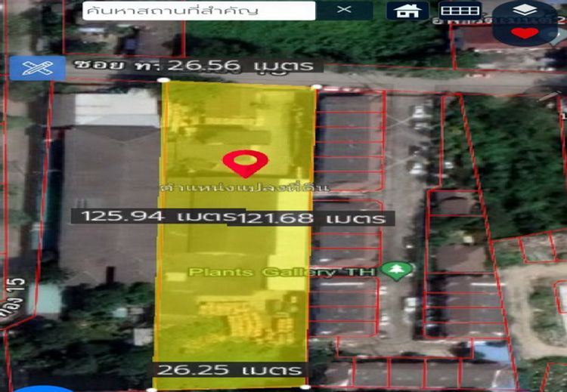The image size is (567, 392).
Task: Click the 125.94 เมตร measurement label
Action: 158,217
